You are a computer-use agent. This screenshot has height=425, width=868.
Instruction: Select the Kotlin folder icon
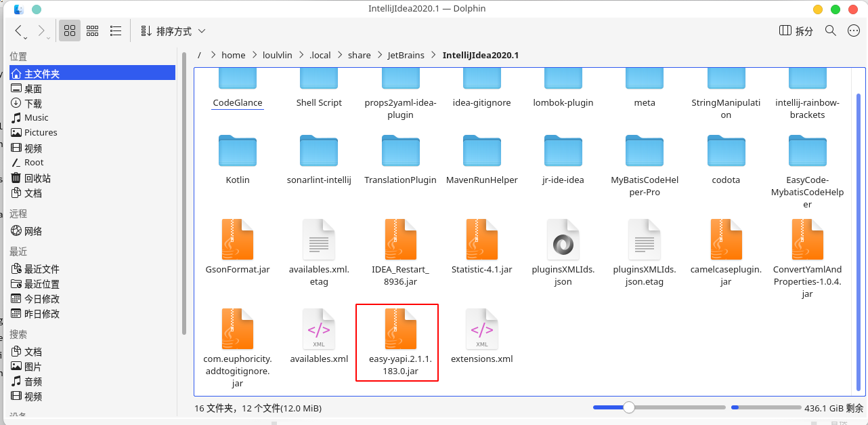pyautogui.click(x=238, y=150)
